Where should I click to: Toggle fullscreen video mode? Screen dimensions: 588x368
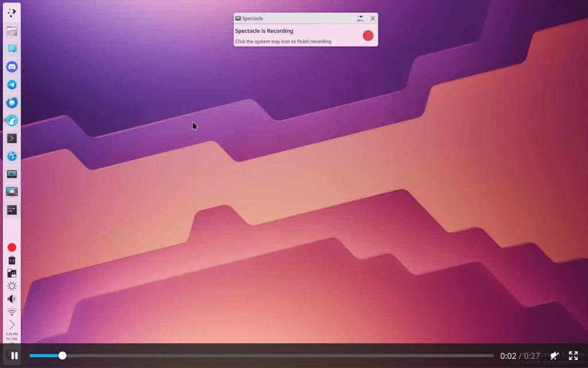[x=573, y=356]
